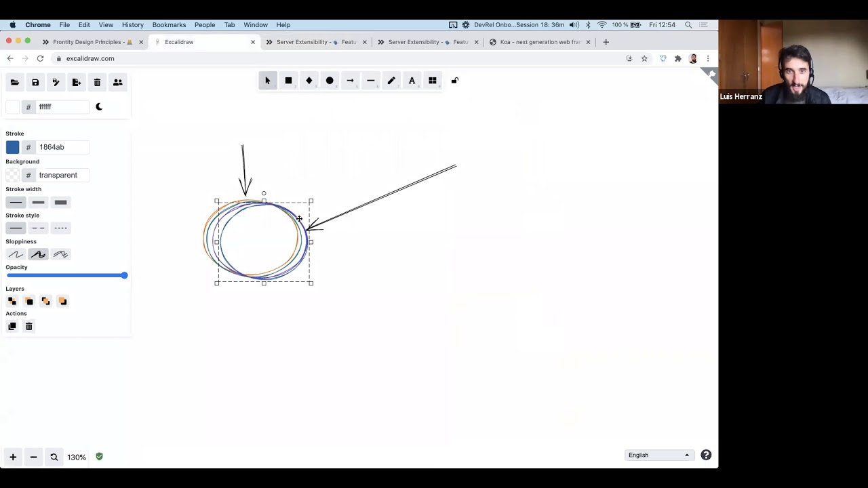
Task: Click the zoom in plus button
Action: pos(13,457)
